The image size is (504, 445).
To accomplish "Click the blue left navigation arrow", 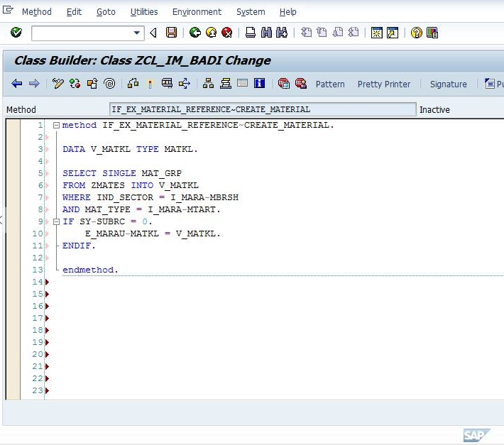I will [17, 84].
